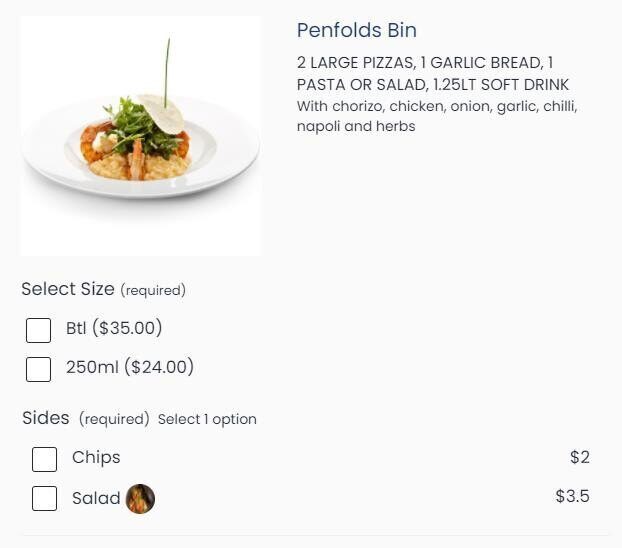Enable the Salad side checkbox
Image resolution: width=622 pixels, height=548 pixels.
coord(44,498)
